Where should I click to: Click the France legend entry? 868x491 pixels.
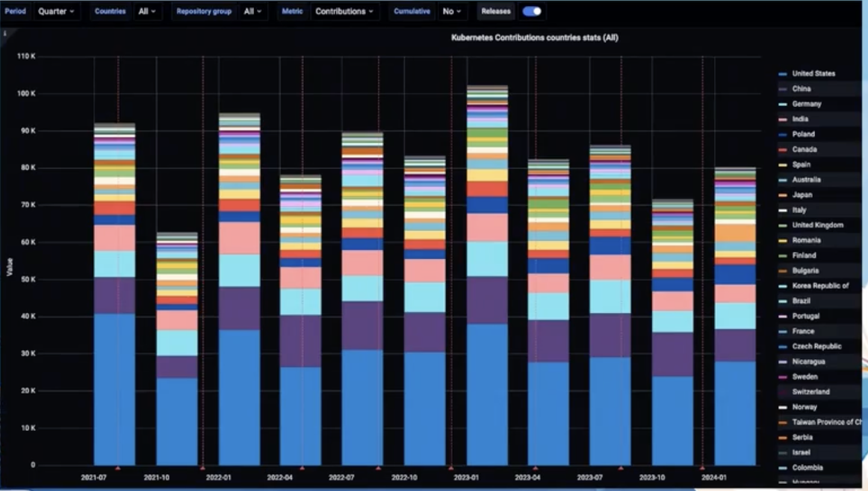point(803,331)
